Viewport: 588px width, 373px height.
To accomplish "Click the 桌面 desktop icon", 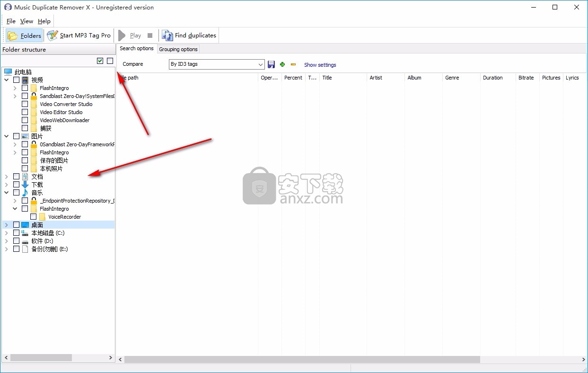I will pyautogui.click(x=25, y=225).
